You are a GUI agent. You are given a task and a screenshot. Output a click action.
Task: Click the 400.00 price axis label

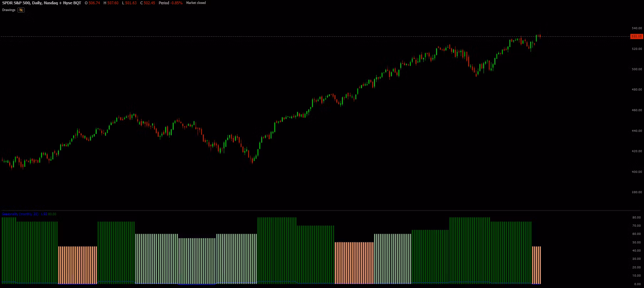637,172
